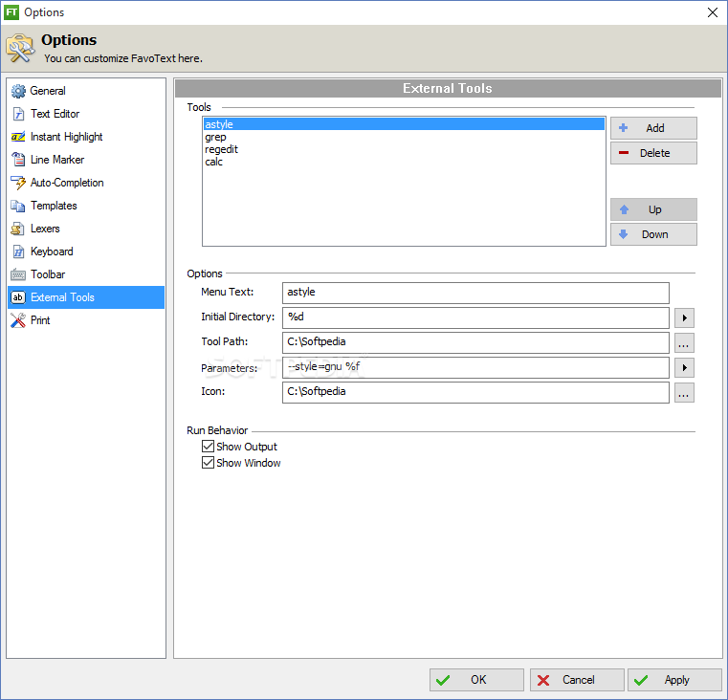Screen dimensions: 728x700
Task: Click the Auto-Completion lightning icon
Action: tap(18, 183)
